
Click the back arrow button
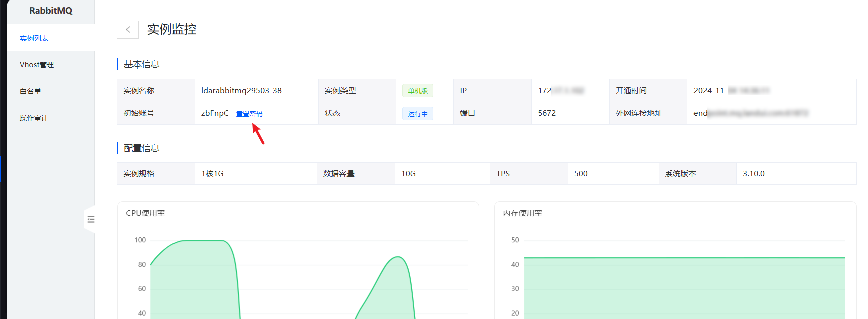point(128,30)
